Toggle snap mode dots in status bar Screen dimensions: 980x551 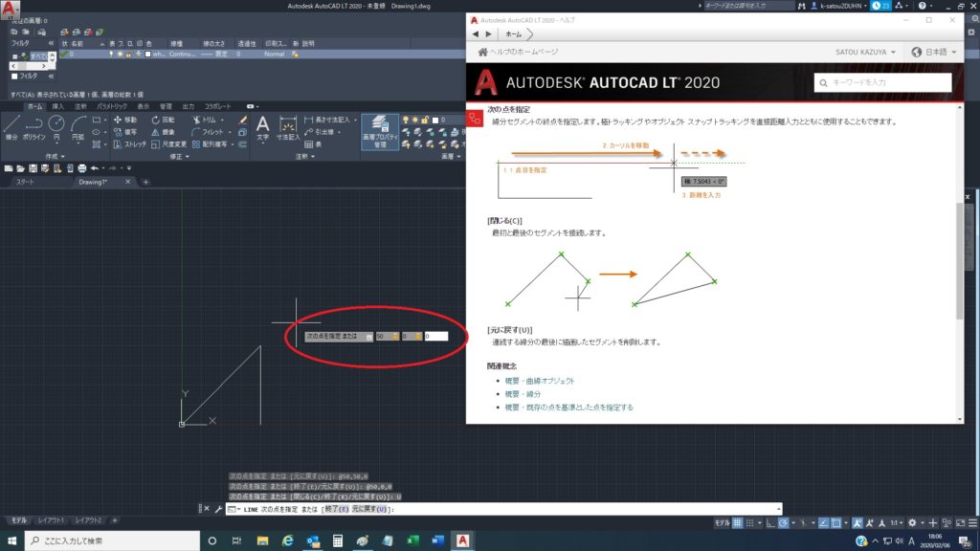tap(750, 523)
